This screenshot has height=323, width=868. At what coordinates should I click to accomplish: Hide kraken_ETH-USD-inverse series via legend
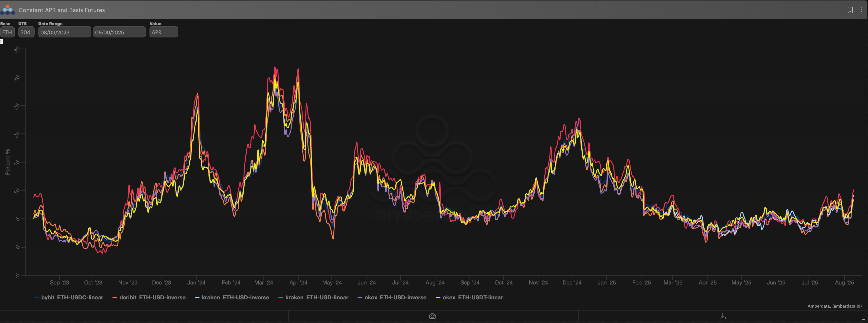coord(235,297)
